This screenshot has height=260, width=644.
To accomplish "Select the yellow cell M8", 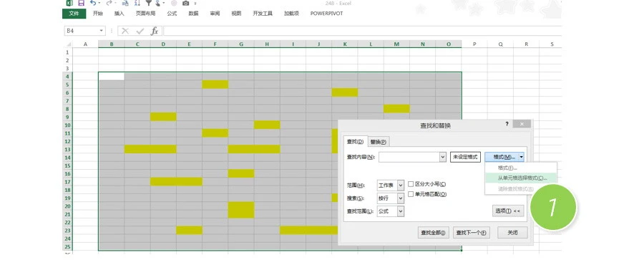I will [x=396, y=109].
